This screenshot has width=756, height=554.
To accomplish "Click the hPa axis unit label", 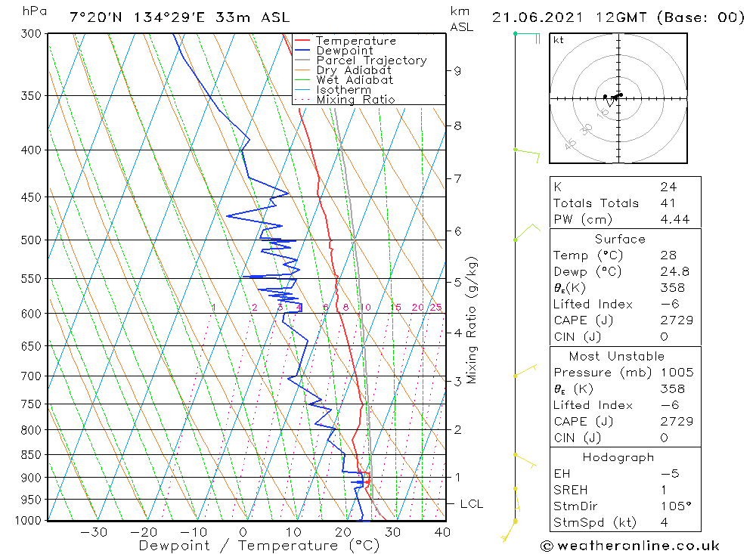I will 34,11.
